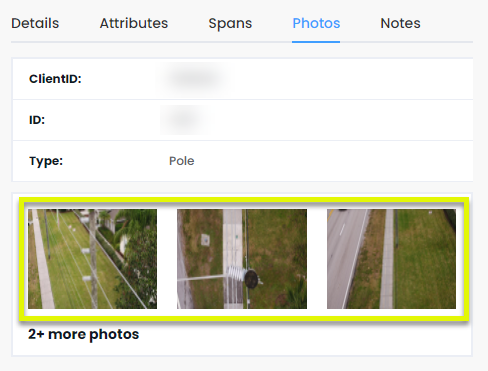Click the Type field label
The width and height of the screenshot is (488, 371).
pos(46,161)
